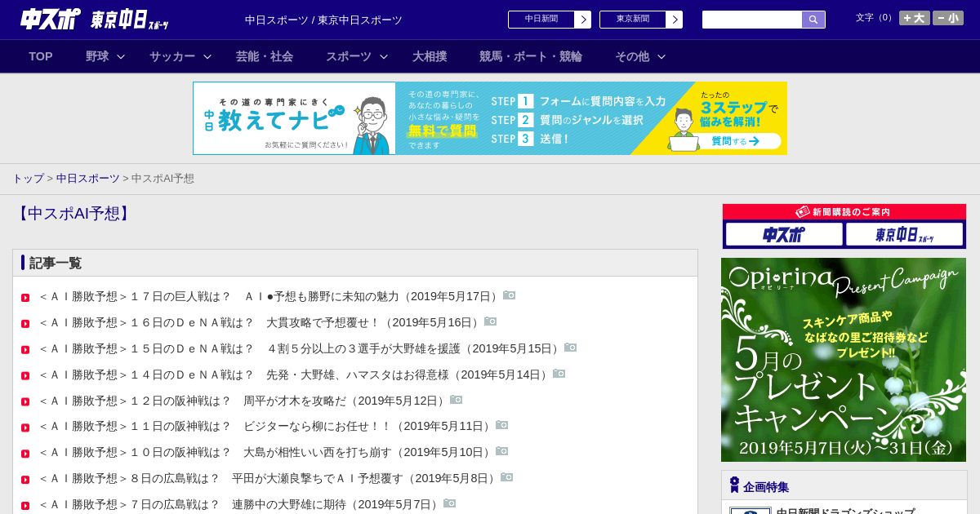Image resolution: width=980 pixels, height=514 pixels.
Task: Go to トップ in the breadcrumb
Action: coord(28,178)
